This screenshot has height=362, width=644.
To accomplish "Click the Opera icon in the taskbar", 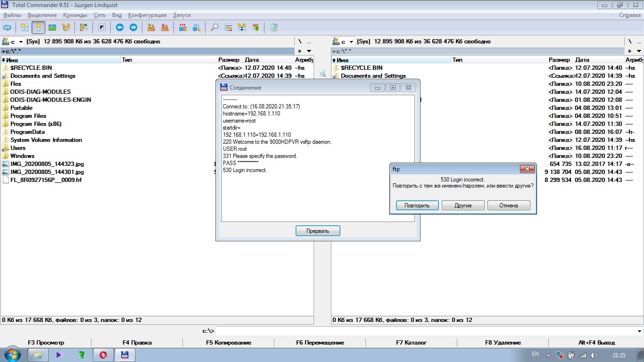I will (x=103, y=355).
